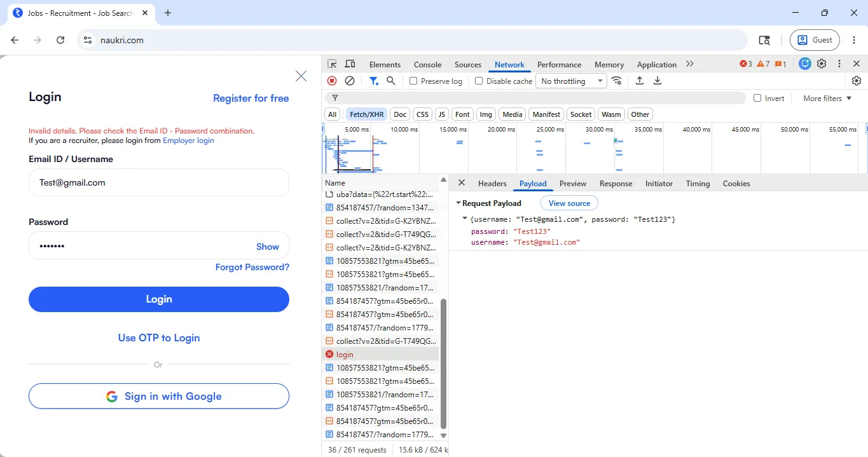Viewport: 868px width, 457px height.
Task: Toggle the network filter funnel icon
Action: point(374,81)
